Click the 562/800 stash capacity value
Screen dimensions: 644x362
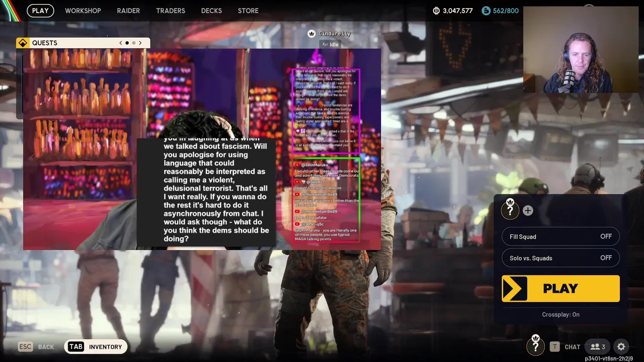click(x=505, y=11)
